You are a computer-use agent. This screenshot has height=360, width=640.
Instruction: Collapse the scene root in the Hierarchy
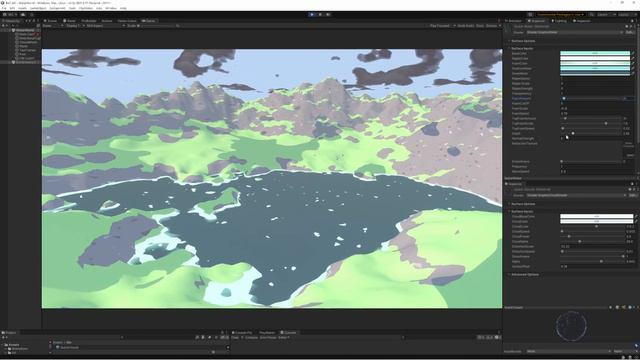pyautogui.click(x=10, y=30)
